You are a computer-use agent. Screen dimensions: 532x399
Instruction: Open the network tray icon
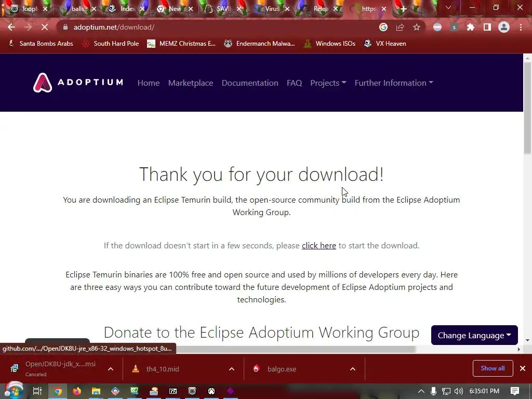[x=446, y=391]
